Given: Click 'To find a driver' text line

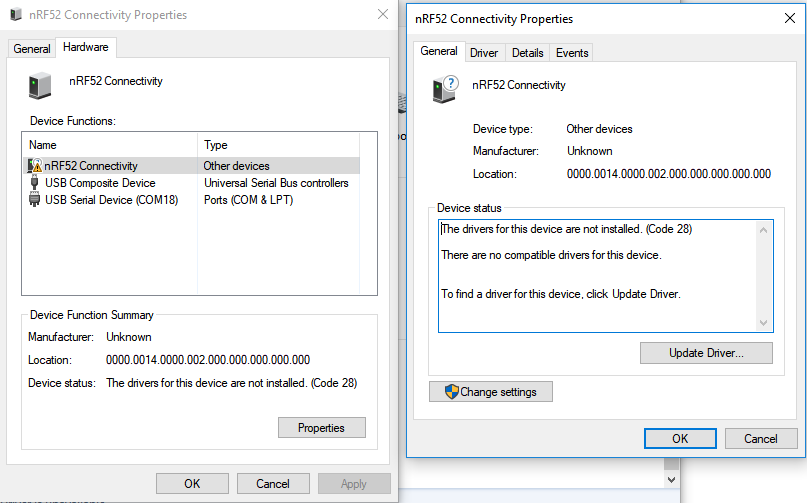Looking at the screenshot, I should coord(560,294).
